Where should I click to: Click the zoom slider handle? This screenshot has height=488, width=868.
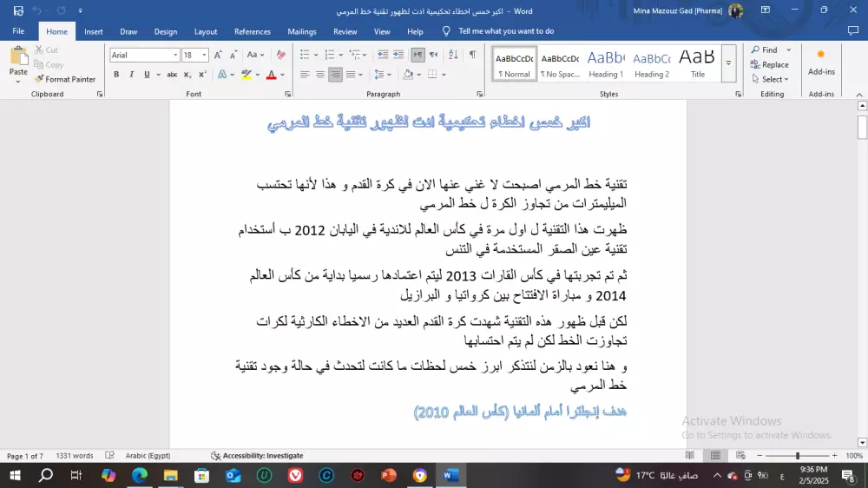(797, 455)
